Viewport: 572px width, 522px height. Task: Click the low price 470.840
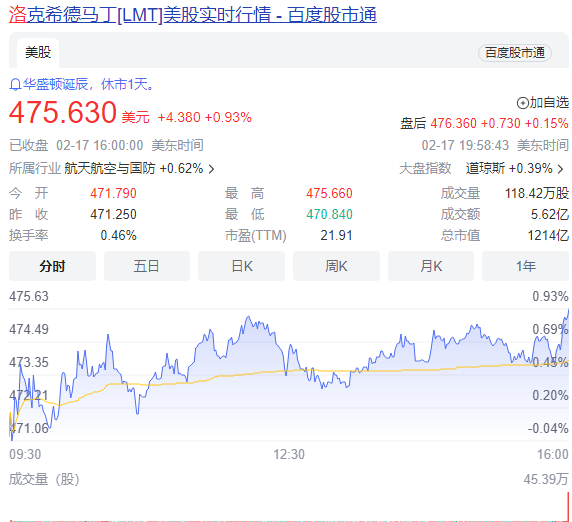(329, 214)
